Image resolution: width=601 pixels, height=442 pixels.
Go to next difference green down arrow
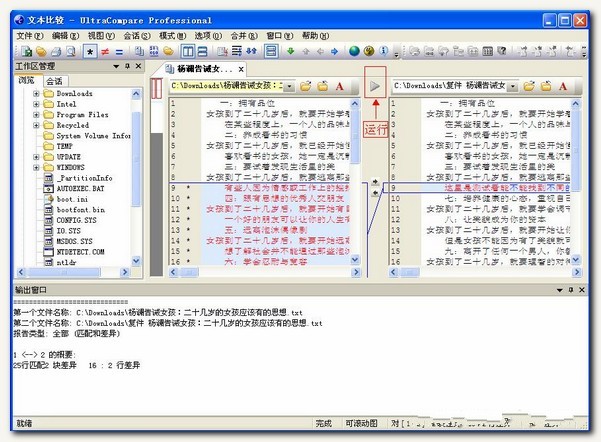(x=291, y=51)
